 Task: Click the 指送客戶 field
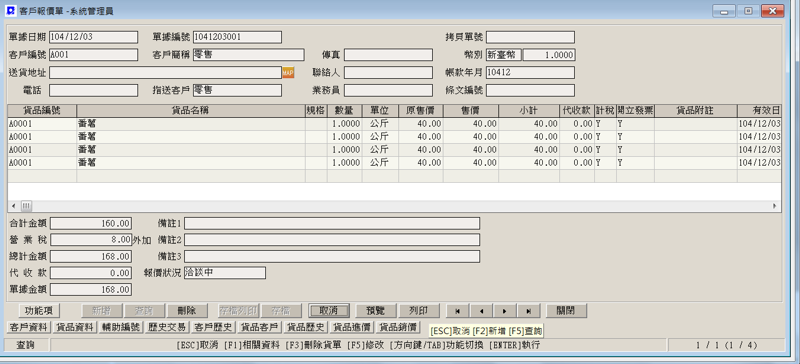(237, 90)
